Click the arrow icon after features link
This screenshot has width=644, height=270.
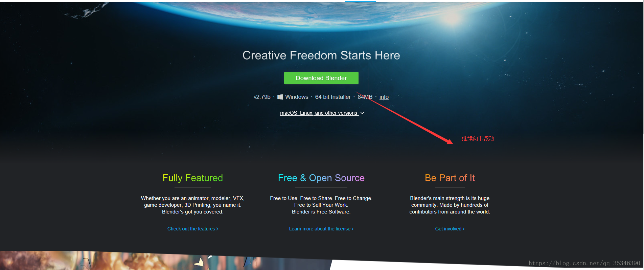217,229
